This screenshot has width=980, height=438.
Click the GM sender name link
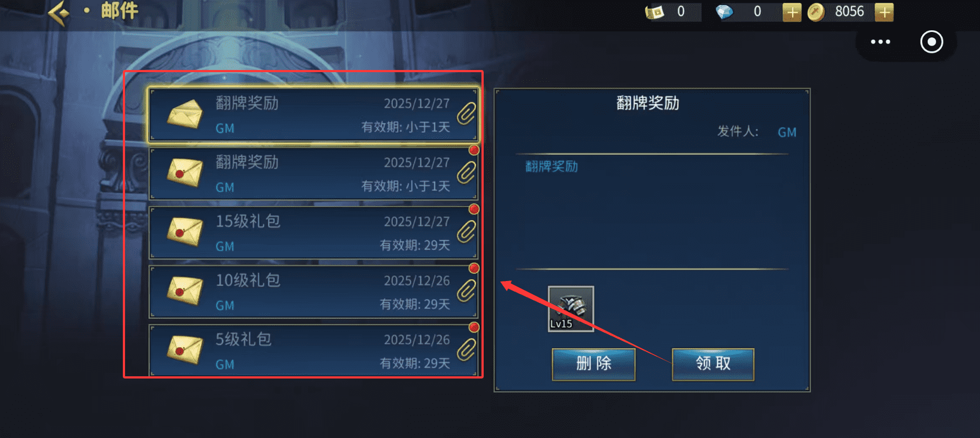tap(787, 132)
